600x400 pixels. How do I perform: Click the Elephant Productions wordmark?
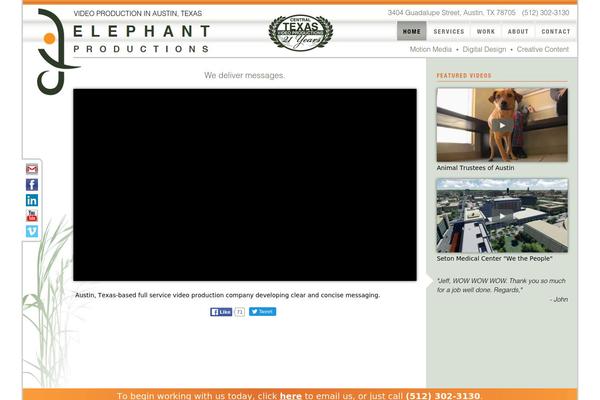point(142,39)
